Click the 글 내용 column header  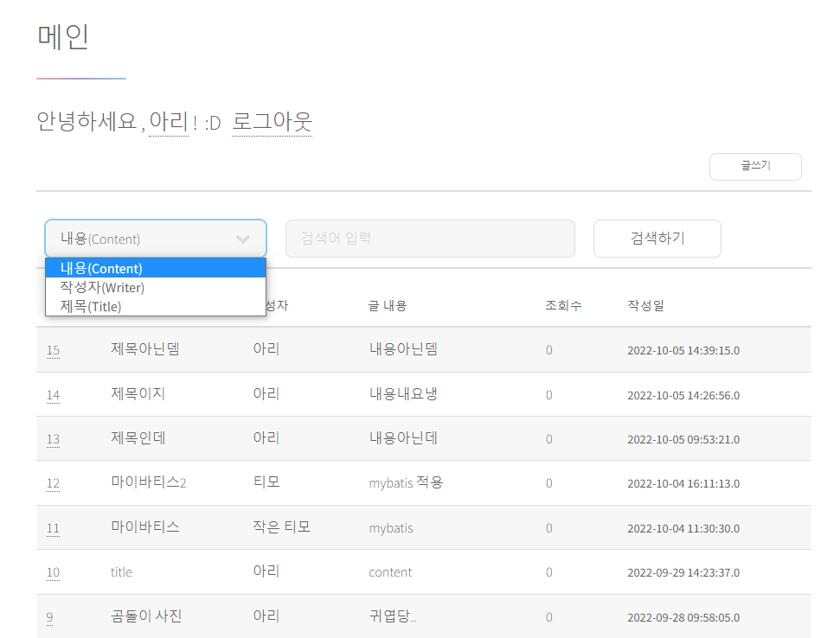pyautogui.click(x=388, y=306)
